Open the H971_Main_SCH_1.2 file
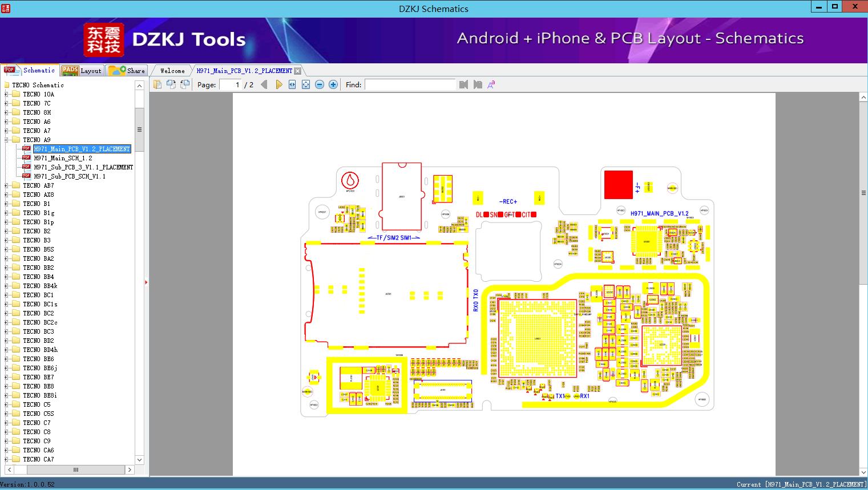Viewport: 868px width, 490px height. [x=63, y=158]
